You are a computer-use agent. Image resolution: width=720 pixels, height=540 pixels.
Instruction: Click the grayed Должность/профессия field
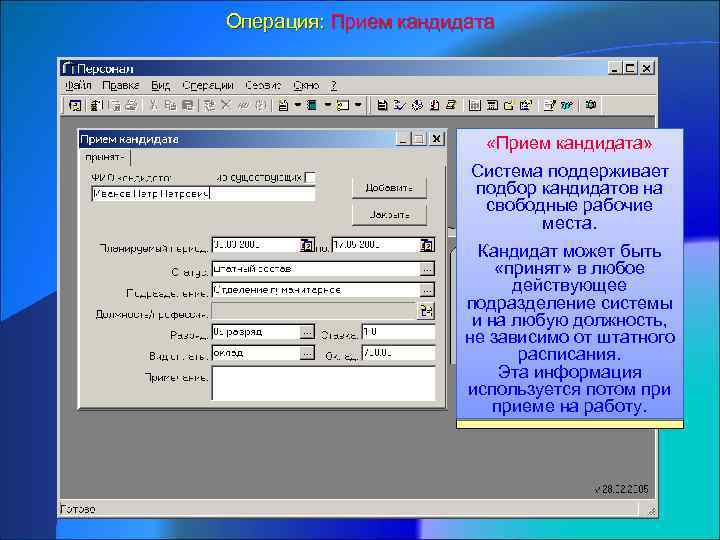click(x=314, y=311)
